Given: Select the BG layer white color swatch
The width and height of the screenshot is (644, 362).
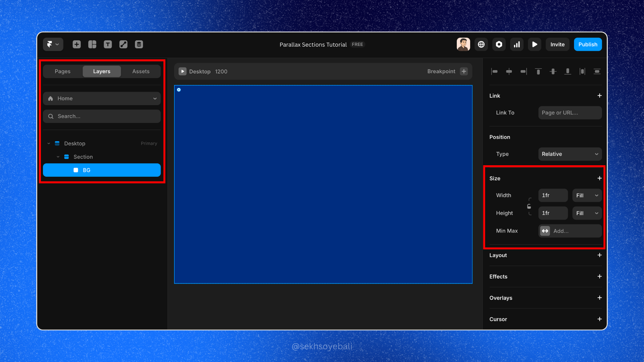Looking at the screenshot, I should pyautogui.click(x=76, y=170).
